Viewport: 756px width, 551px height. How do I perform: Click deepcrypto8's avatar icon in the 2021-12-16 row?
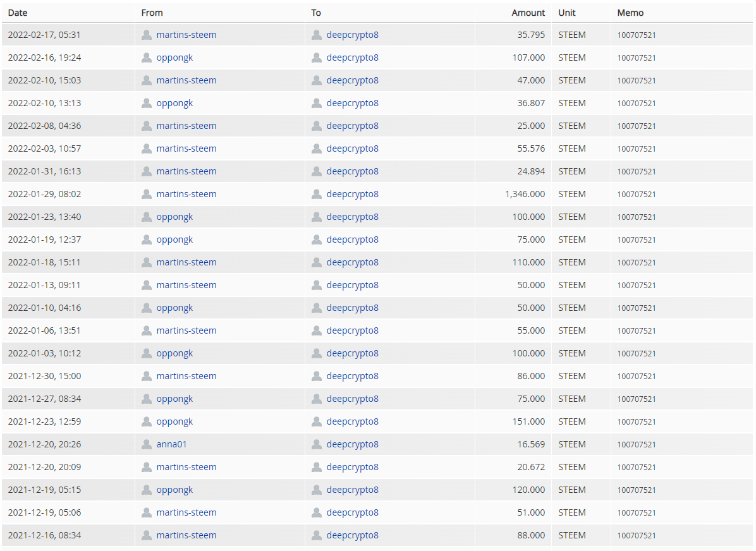[317, 535]
